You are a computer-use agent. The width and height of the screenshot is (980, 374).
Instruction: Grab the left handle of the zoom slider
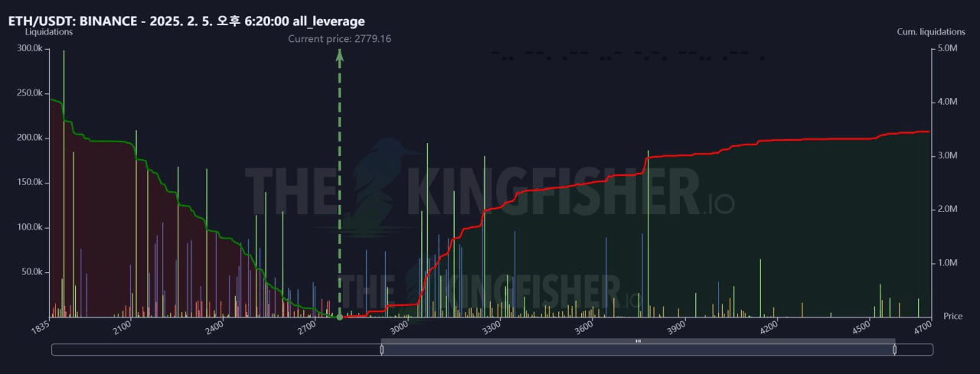pos(381,350)
